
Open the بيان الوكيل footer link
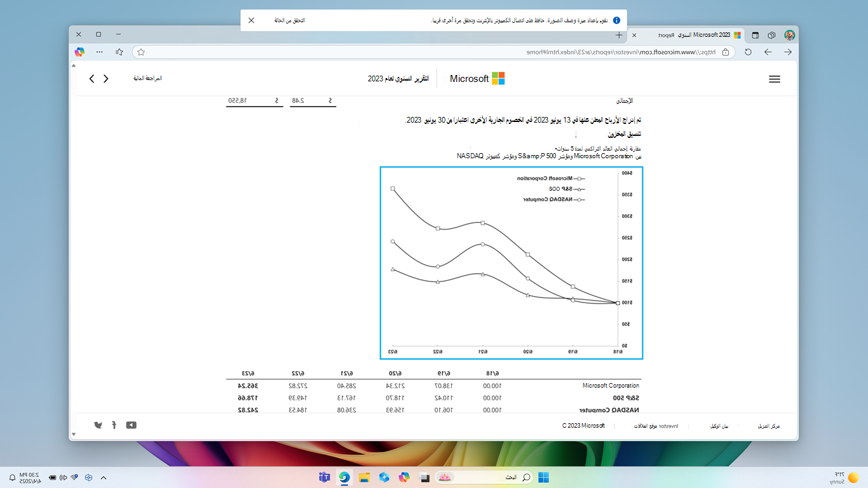(x=719, y=426)
